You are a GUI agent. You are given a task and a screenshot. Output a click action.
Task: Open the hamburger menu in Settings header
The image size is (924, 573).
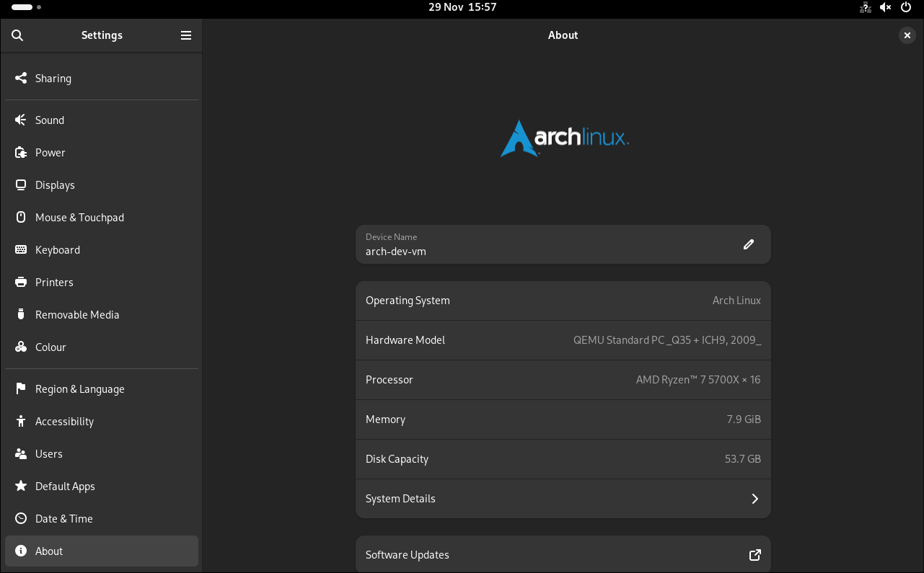pos(186,35)
